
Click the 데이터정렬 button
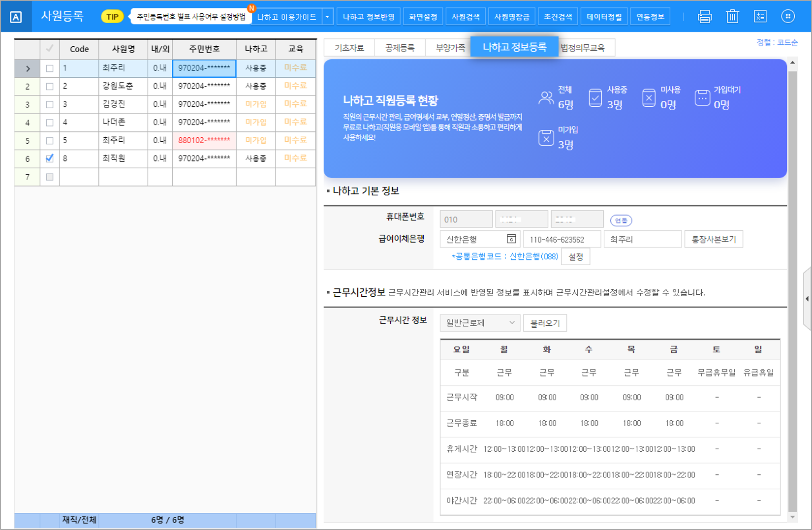click(x=604, y=17)
